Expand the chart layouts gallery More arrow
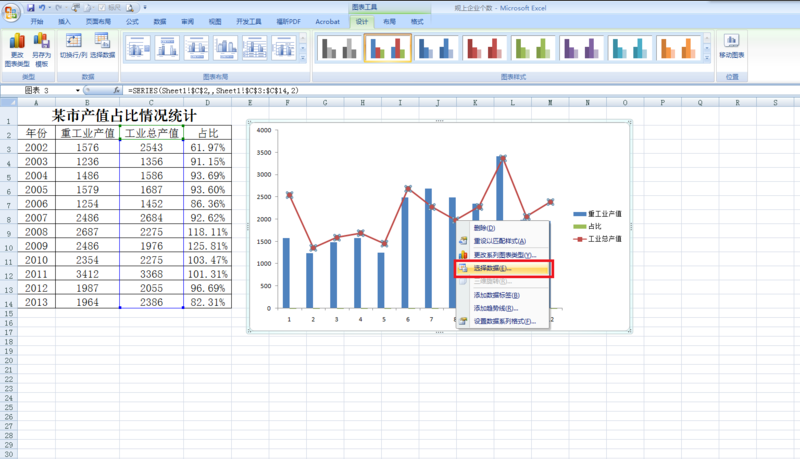This screenshot has width=800, height=459. coord(303,58)
